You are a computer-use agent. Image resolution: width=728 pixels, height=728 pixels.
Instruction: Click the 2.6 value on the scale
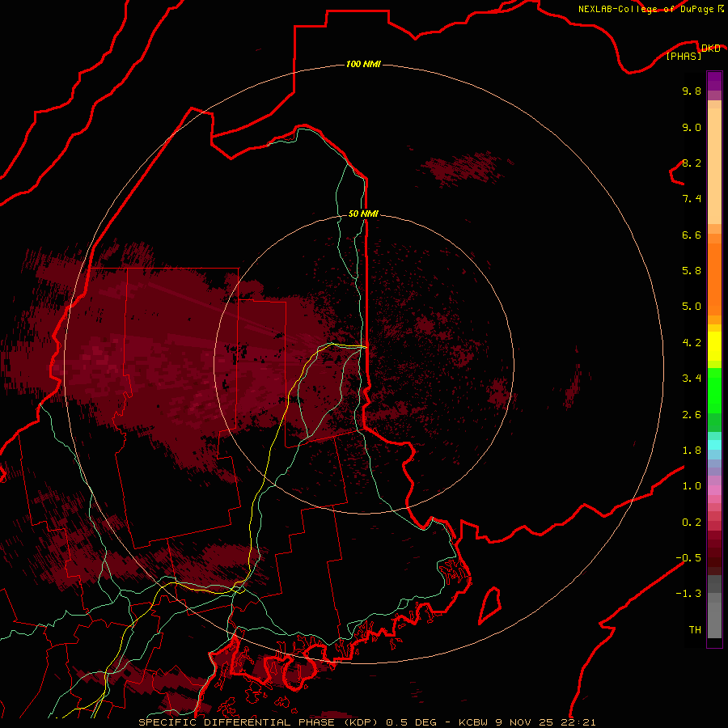tap(692, 414)
